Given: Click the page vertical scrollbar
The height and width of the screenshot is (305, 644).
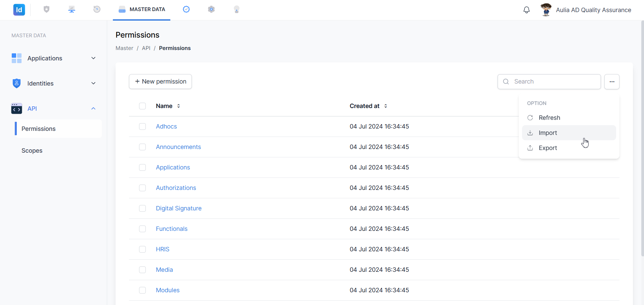Looking at the screenshot, I should tap(642, 138).
